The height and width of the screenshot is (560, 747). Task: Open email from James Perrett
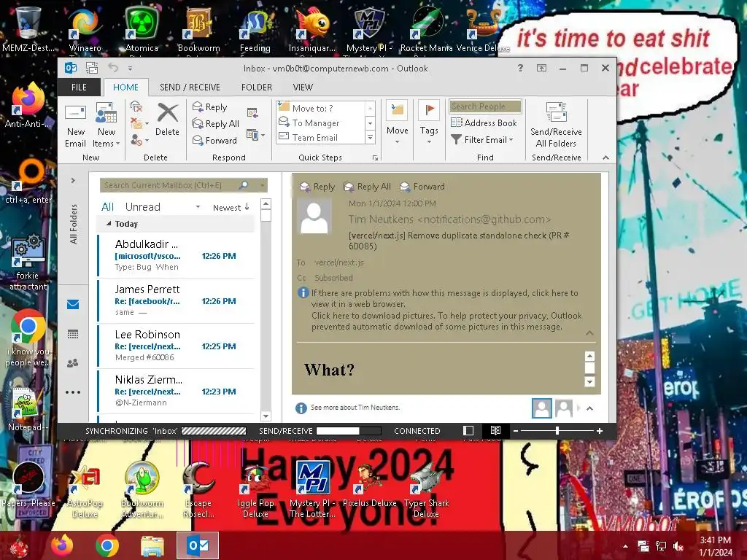176,300
